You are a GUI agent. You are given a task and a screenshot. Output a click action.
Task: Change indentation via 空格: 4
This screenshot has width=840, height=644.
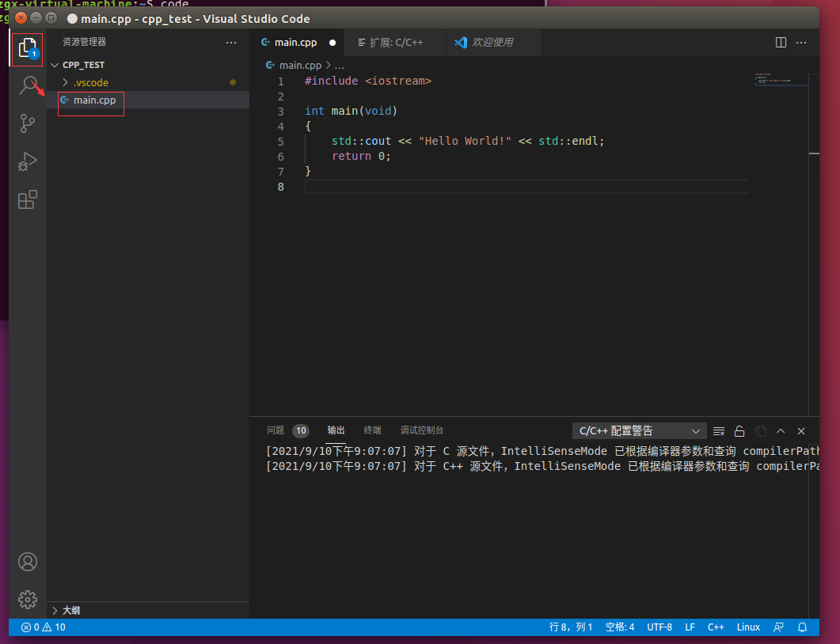point(620,627)
